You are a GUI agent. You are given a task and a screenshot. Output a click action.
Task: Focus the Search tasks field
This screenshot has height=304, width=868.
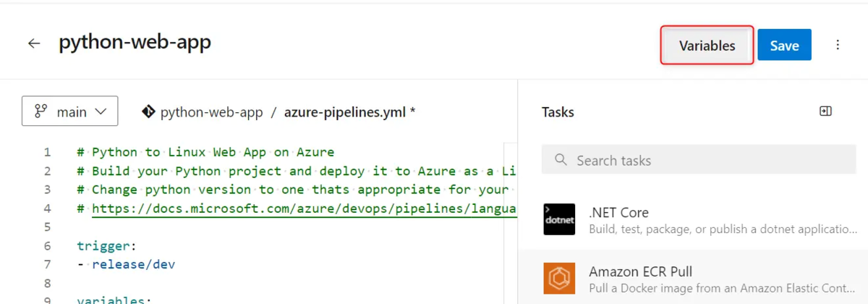click(x=699, y=160)
